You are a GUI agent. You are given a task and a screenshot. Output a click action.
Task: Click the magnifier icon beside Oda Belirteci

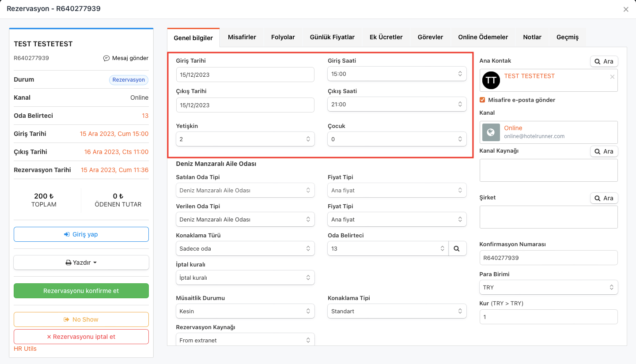458,248
